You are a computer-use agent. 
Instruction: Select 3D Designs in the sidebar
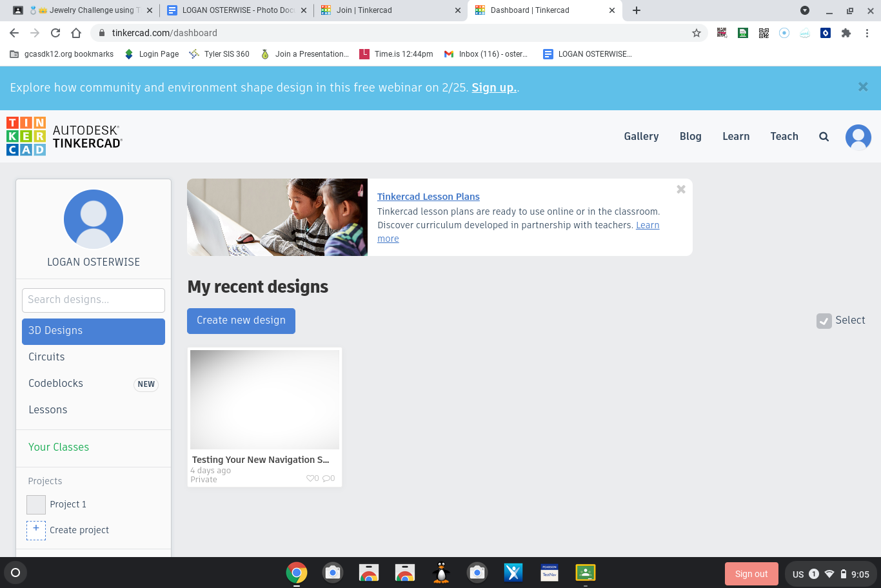click(94, 331)
